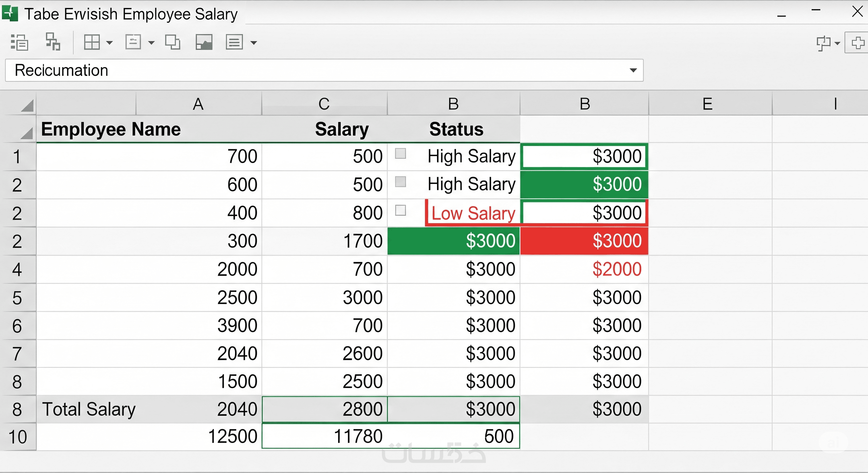The height and width of the screenshot is (473, 868).
Task: Expand the Recicumation name box dropdown
Action: coord(633,70)
